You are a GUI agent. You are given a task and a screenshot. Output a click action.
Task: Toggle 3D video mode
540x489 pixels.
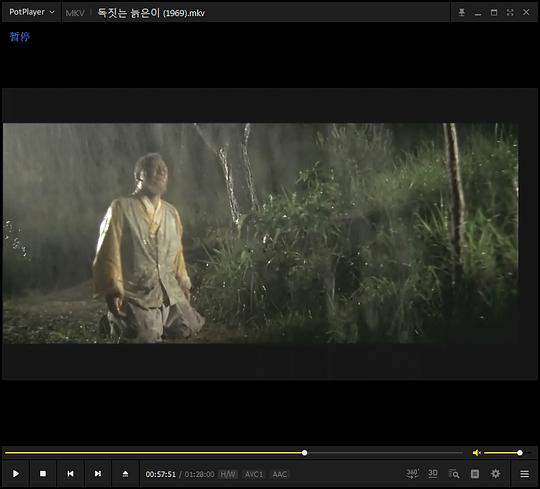tap(433, 474)
